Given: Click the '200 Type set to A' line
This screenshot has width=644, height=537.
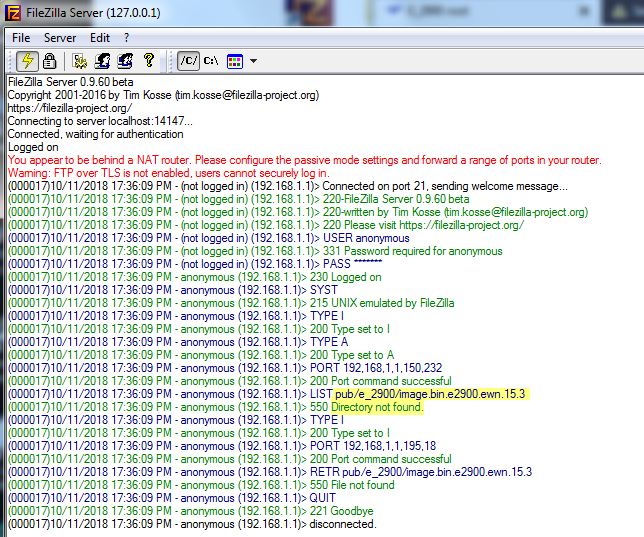Looking at the screenshot, I should point(201,355).
